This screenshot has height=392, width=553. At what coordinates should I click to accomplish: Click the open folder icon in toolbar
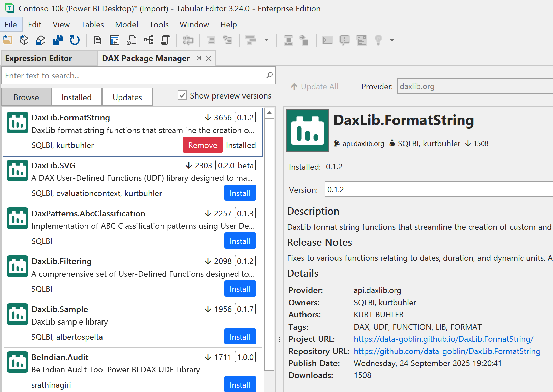click(x=7, y=40)
